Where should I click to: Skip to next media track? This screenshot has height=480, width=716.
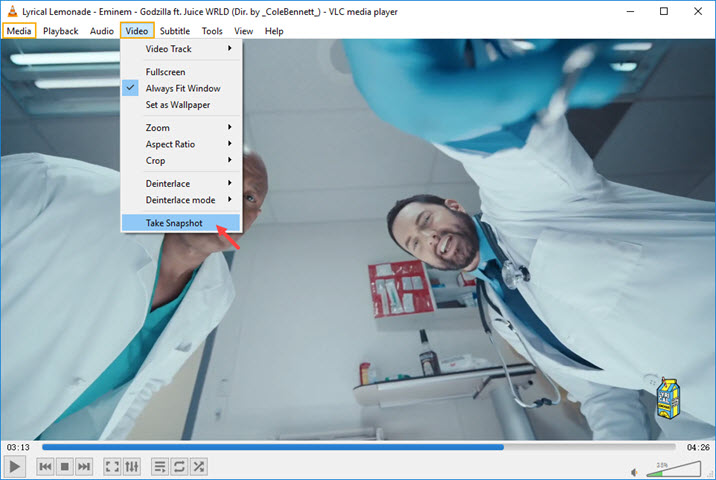click(84, 466)
